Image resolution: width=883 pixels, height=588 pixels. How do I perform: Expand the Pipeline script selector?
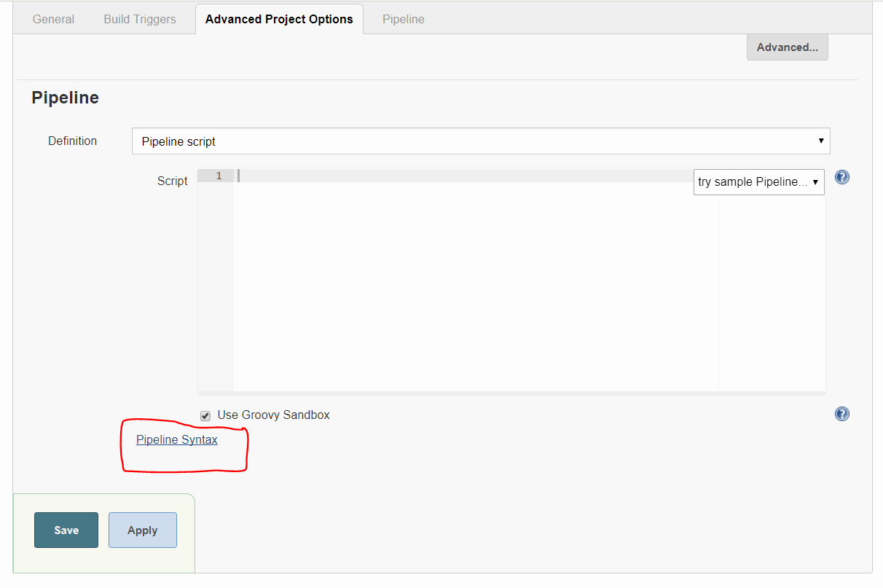point(481,141)
